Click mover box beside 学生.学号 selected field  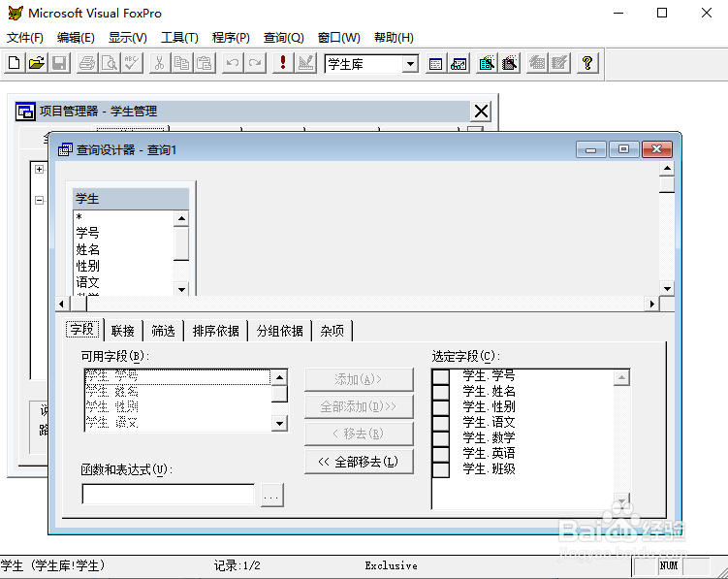point(441,376)
